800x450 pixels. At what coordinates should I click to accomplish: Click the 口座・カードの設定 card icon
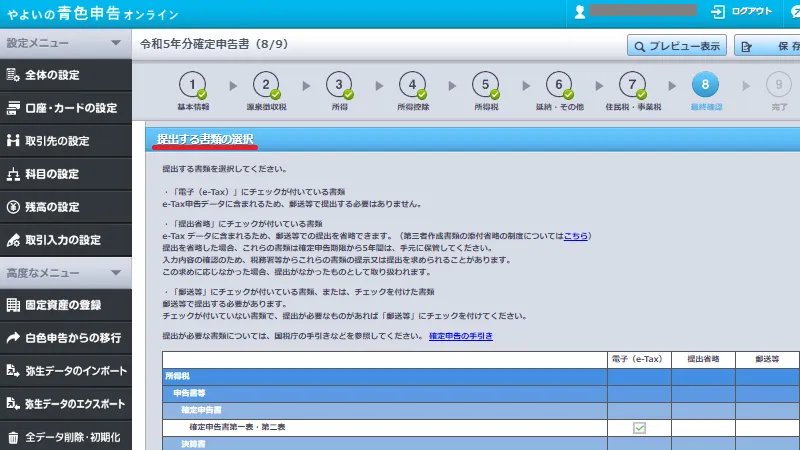(x=13, y=108)
